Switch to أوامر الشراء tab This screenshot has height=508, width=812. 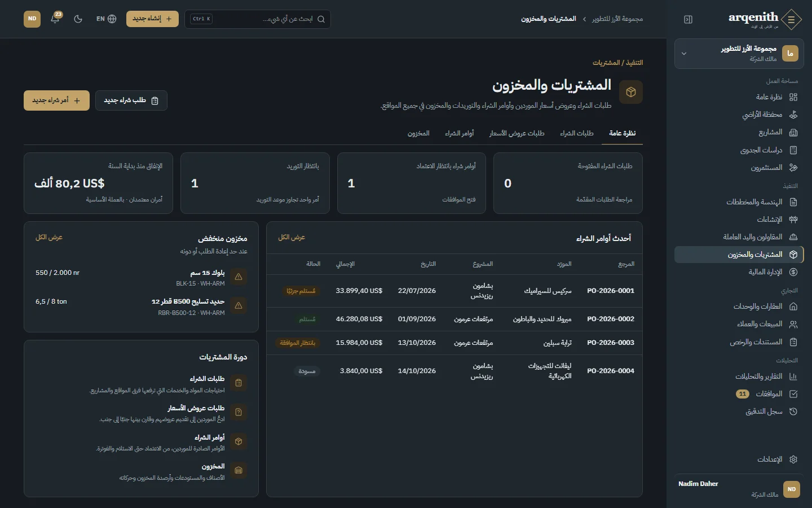460,134
